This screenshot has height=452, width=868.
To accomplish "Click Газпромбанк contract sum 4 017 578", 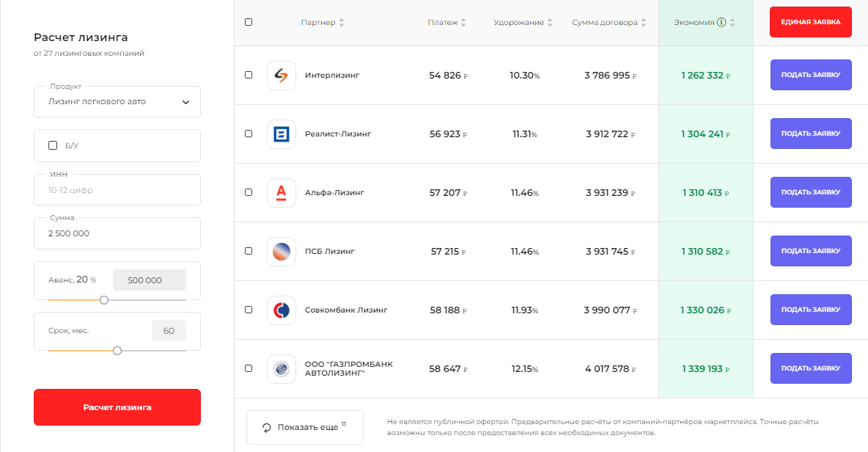I will tap(611, 369).
